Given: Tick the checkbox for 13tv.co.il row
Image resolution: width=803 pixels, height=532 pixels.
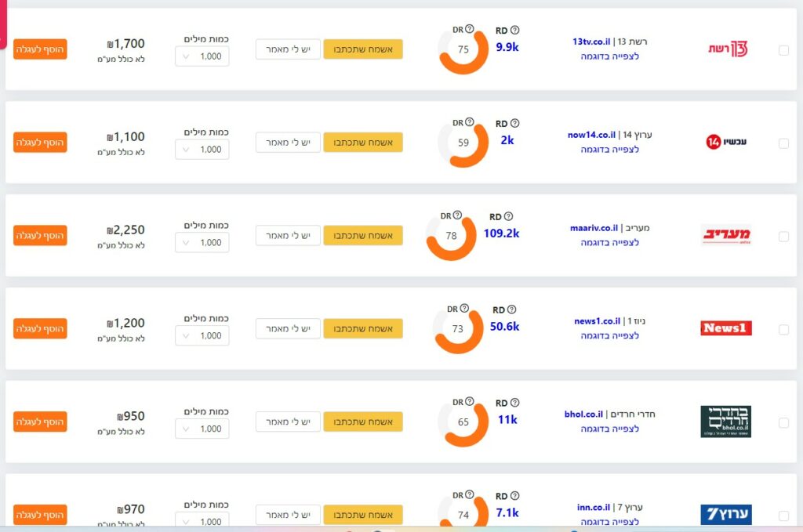Looking at the screenshot, I should point(783,50).
